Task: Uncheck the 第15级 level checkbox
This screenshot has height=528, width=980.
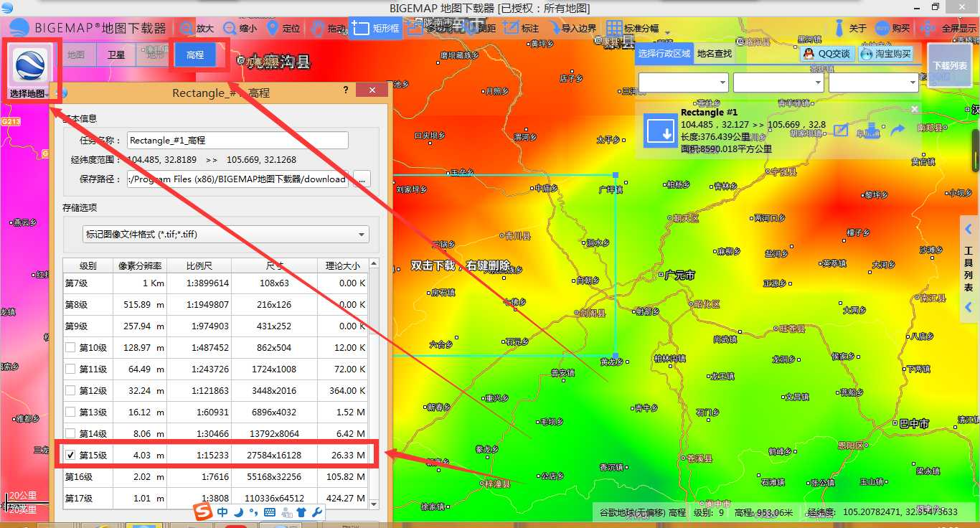Action: point(70,455)
